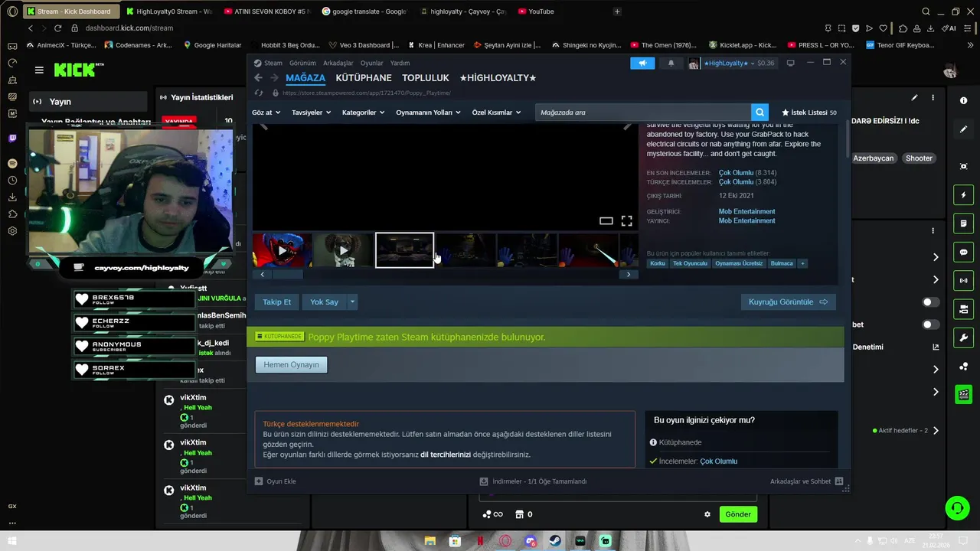This screenshot has height=551, width=980.
Task: Open Kick chat settings gear
Action: [x=707, y=514]
